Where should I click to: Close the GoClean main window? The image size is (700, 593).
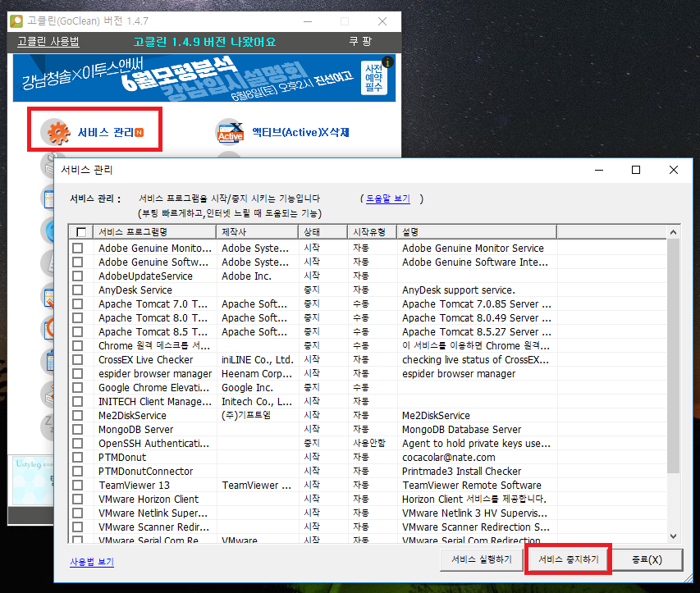[382, 21]
